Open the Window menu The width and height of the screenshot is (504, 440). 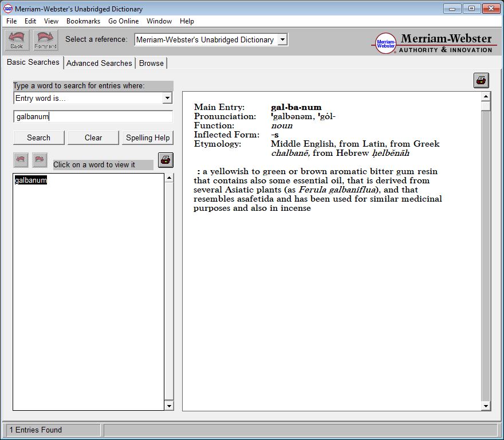[159, 21]
